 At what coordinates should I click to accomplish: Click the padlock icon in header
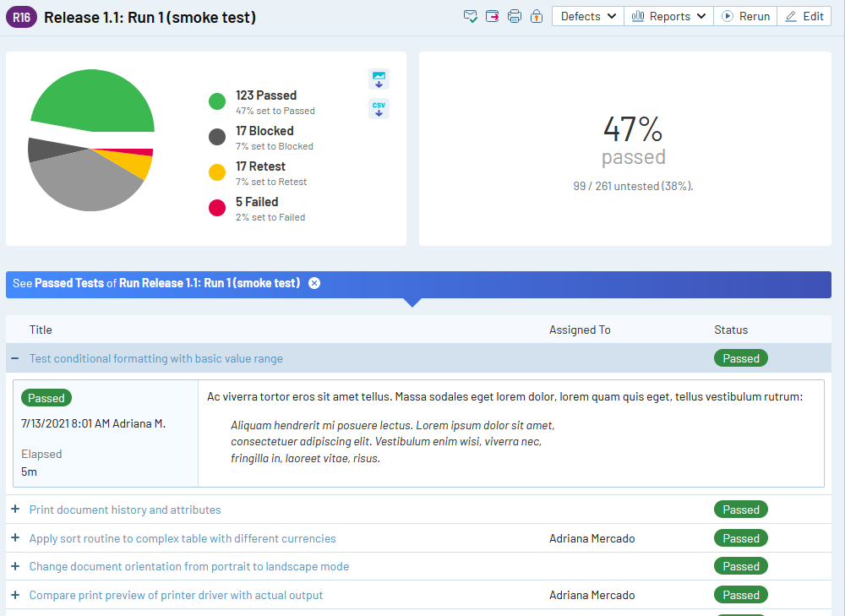[x=537, y=17]
